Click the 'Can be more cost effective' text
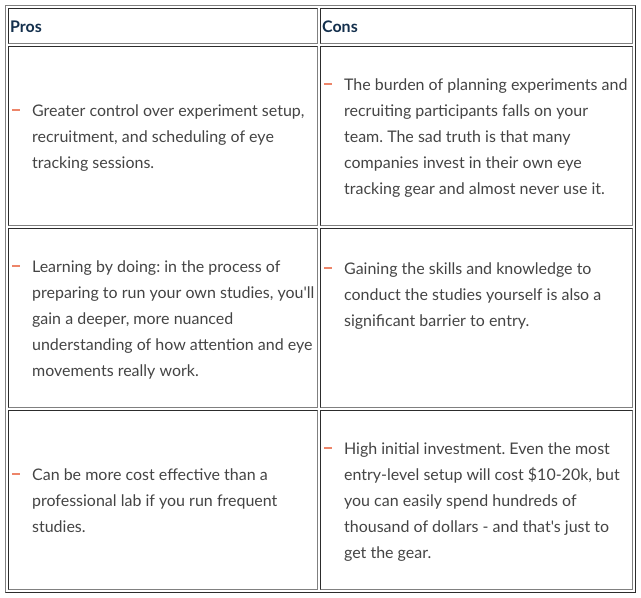Screen dimensions: 641x598 pyautogui.click(x=150, y=475)
